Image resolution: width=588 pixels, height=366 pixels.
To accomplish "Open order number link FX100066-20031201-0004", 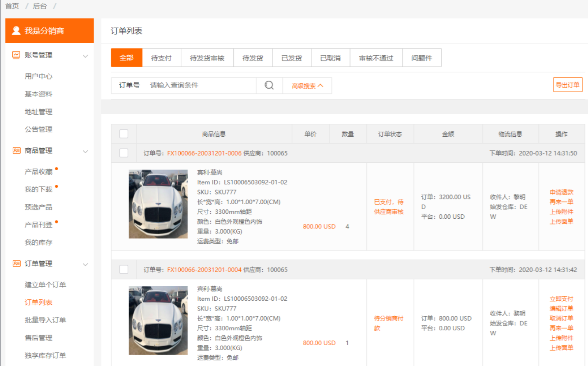I will 204,269.
